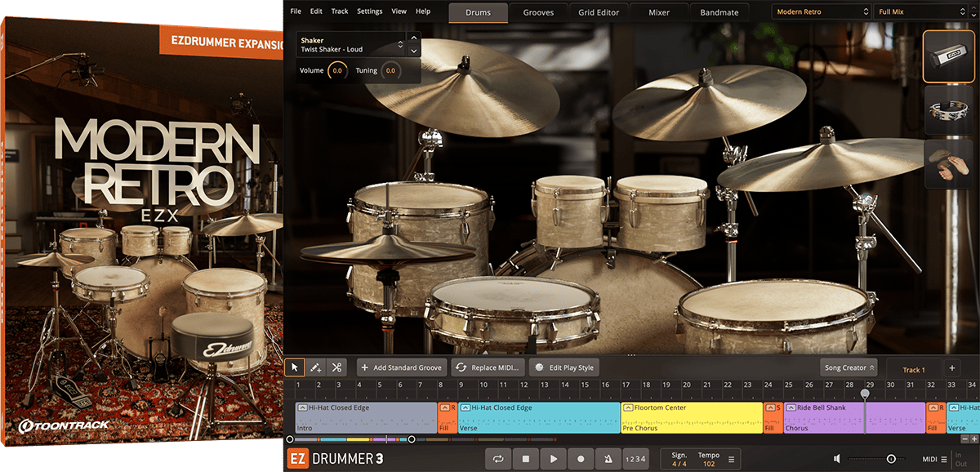The width and height of the screenshot is (980, 472).
Task: Select the yellow Pre Chorus song block
Action: (691, 416)
